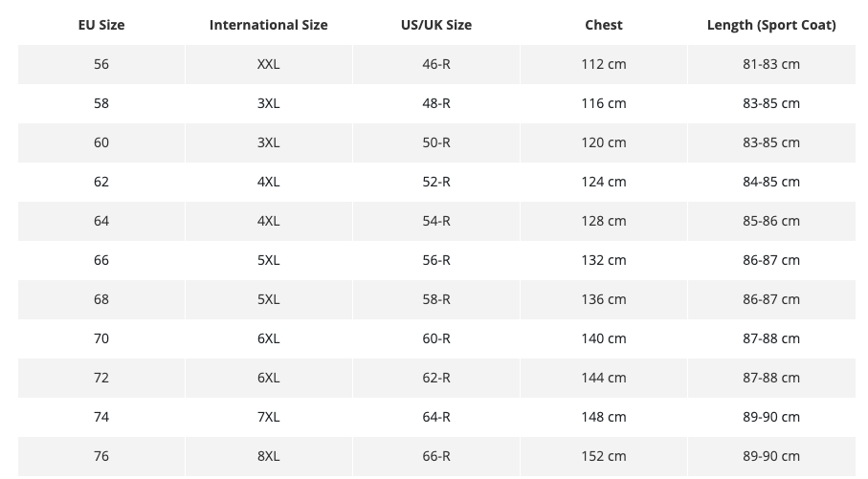Select the EU size 62 cell
868x479 pixels.
pyautogui.click(x=101, y=182)
